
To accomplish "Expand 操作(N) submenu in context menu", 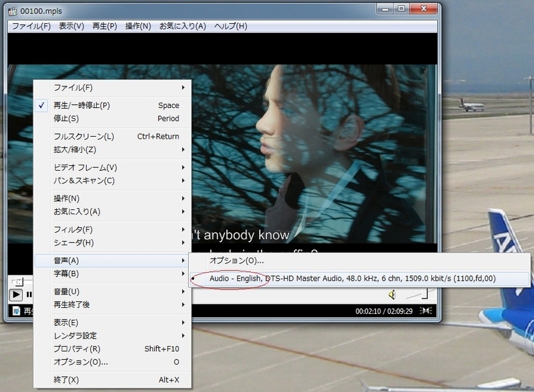I will point(112,199).
